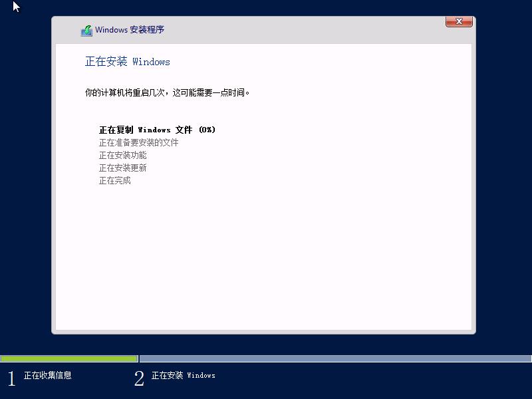
Task: Click stage 1 label '正在收集信息'
Action: (47, 375)
